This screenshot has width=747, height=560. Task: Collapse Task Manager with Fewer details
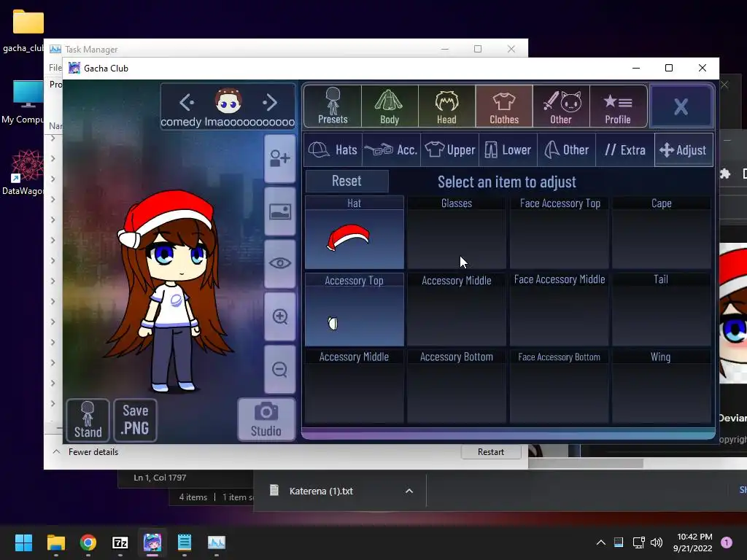tap(86, 452)
